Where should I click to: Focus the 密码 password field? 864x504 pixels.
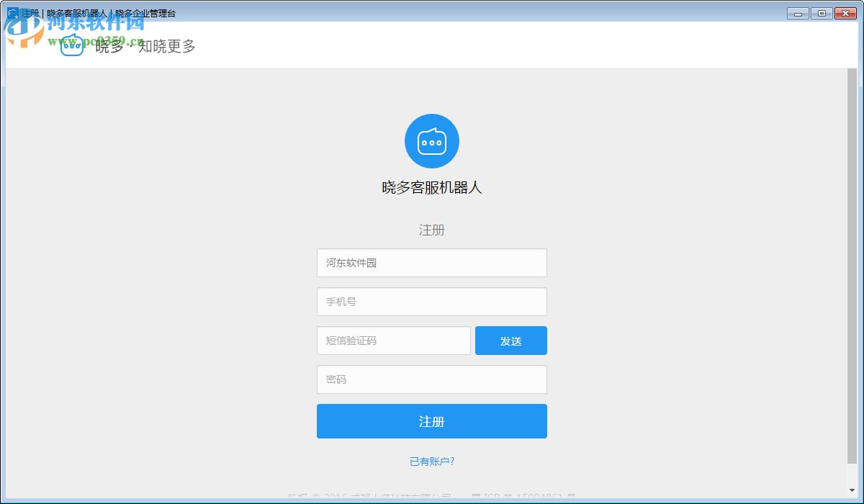coord(432,379)
